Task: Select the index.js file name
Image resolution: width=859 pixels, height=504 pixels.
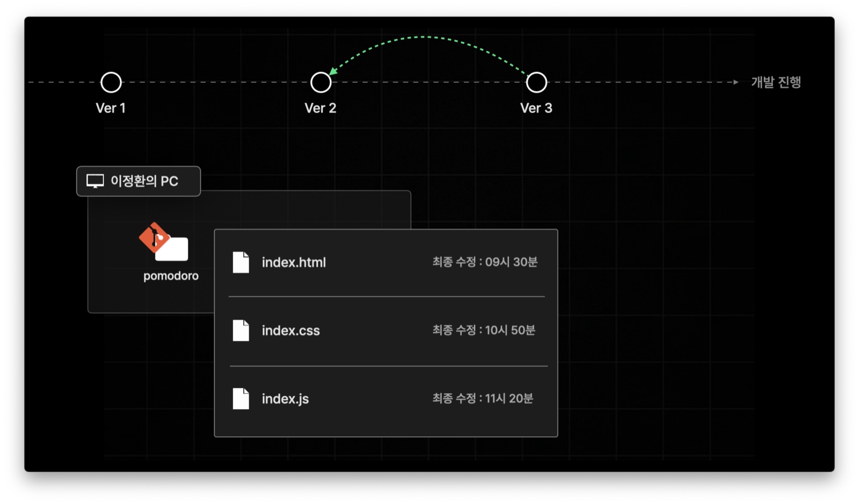Action: (285, 399)
